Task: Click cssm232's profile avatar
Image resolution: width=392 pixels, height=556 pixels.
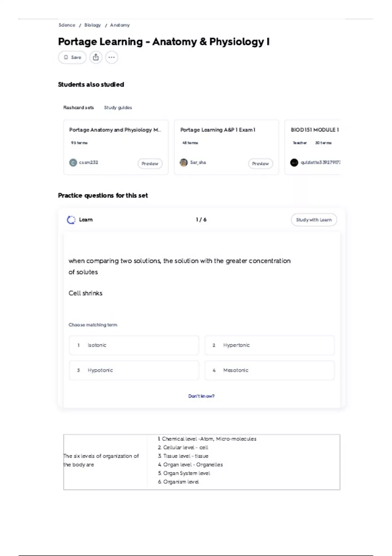Action: (x=73, y=163)
